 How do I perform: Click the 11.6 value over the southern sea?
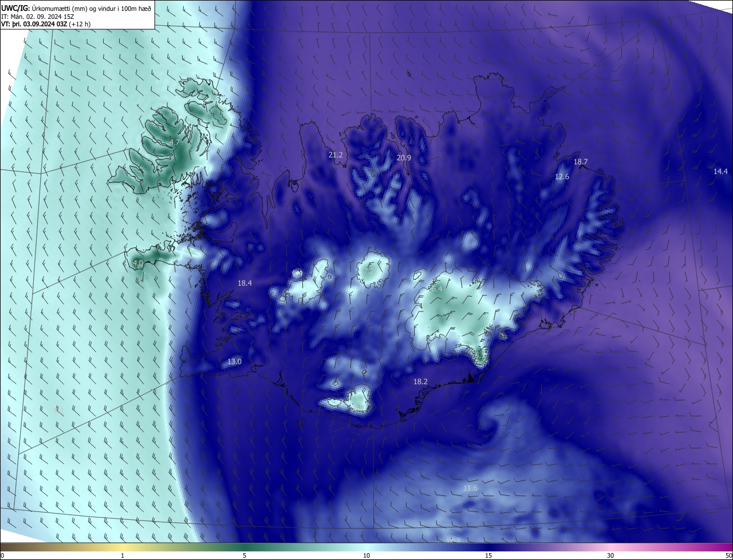470,488
